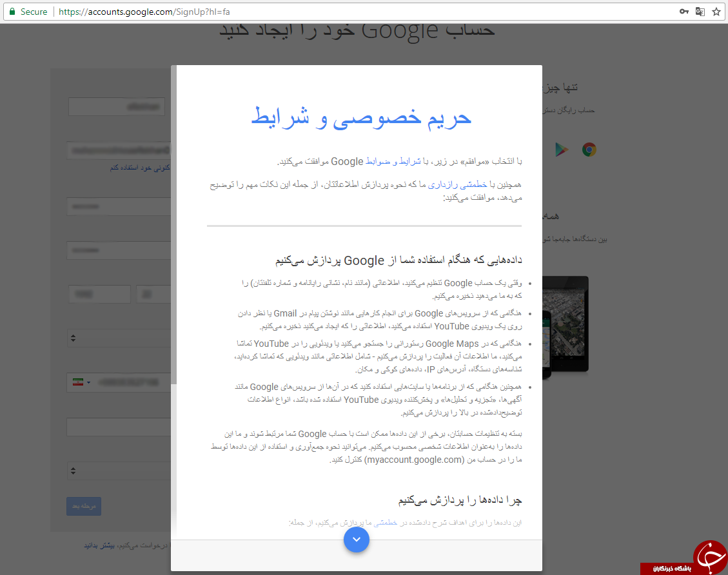
Task: Click the username field in signup form
Action: 119,150
